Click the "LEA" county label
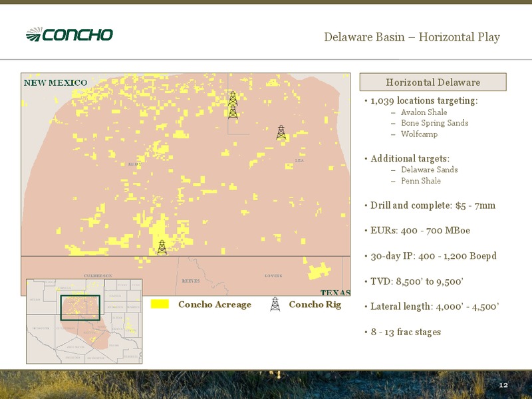Screen dimensions: 532x399 [300, 160]
